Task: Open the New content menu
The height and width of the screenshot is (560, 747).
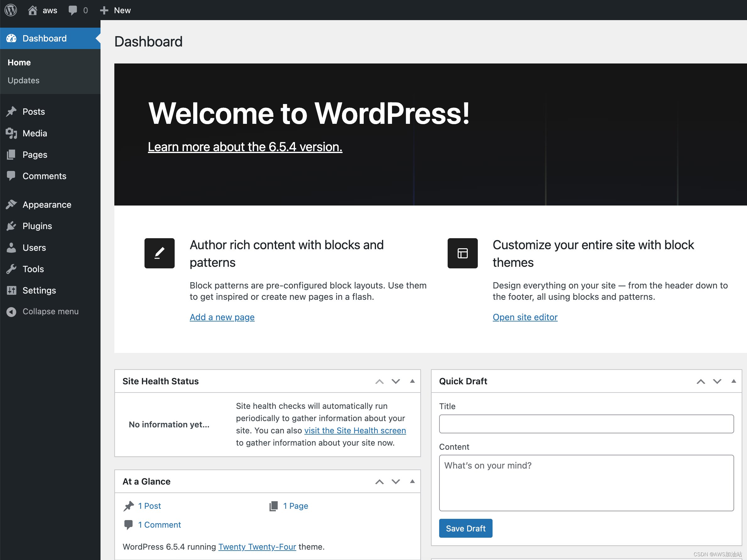Action: 115,10
